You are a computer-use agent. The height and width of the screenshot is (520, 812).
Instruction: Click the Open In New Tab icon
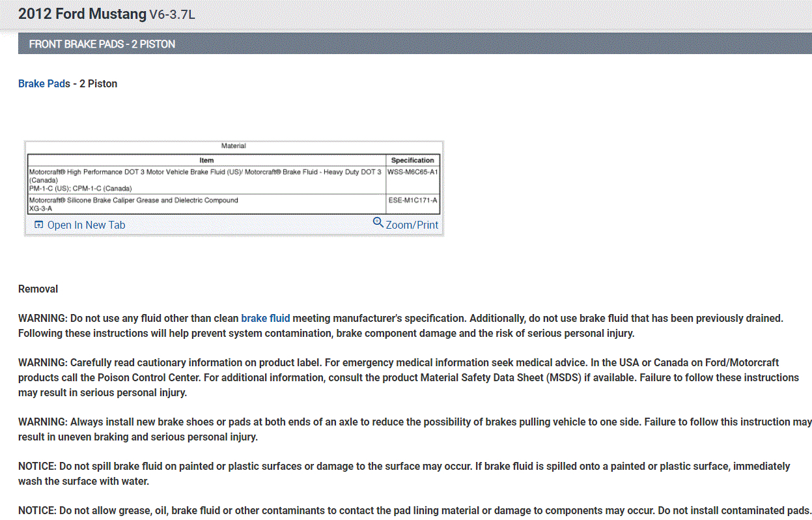[x=39, y=225]
